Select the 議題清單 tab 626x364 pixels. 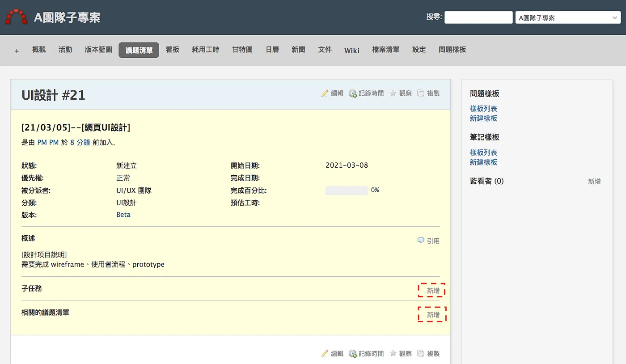coord(139,50)
